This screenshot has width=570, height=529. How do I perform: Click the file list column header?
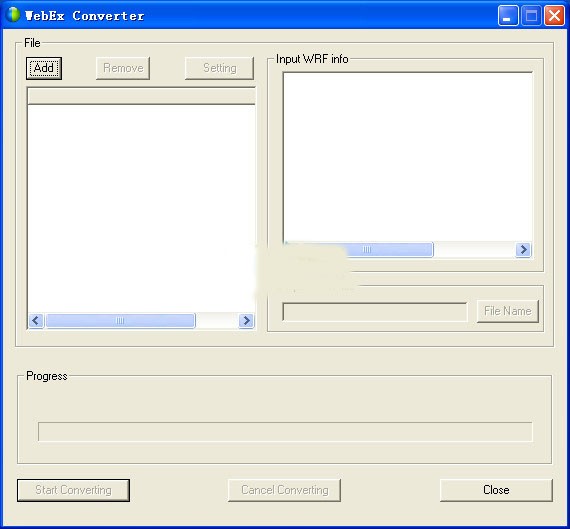click(x=141, y=96)
